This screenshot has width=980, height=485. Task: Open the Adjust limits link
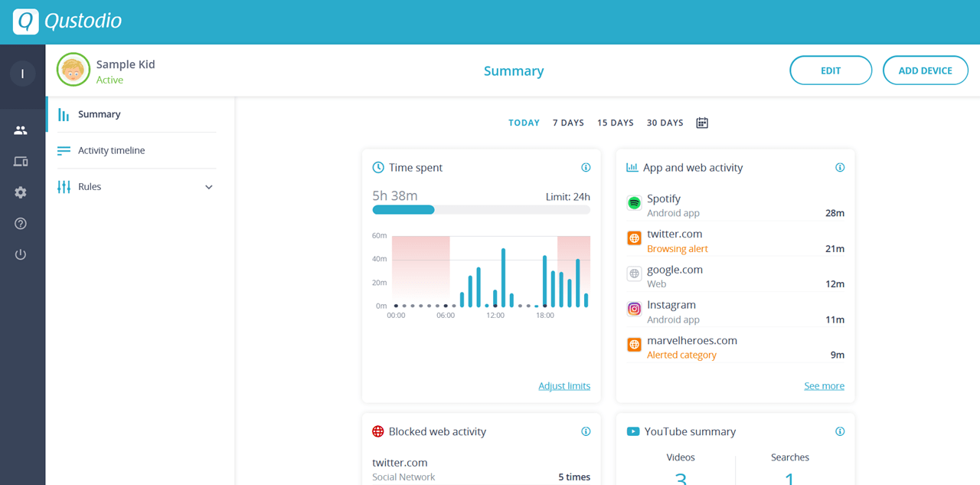pyautogui.click(x=564, y=386)
